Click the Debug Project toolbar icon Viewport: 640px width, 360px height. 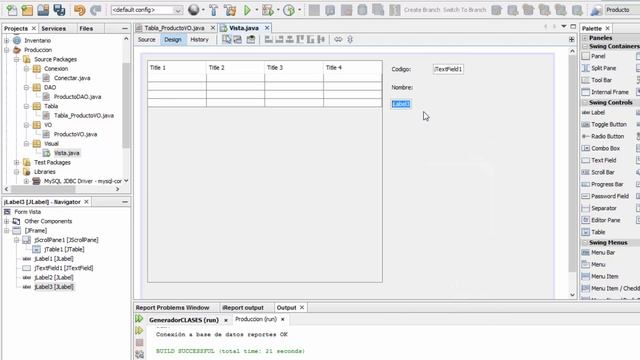tap(268, 10)
